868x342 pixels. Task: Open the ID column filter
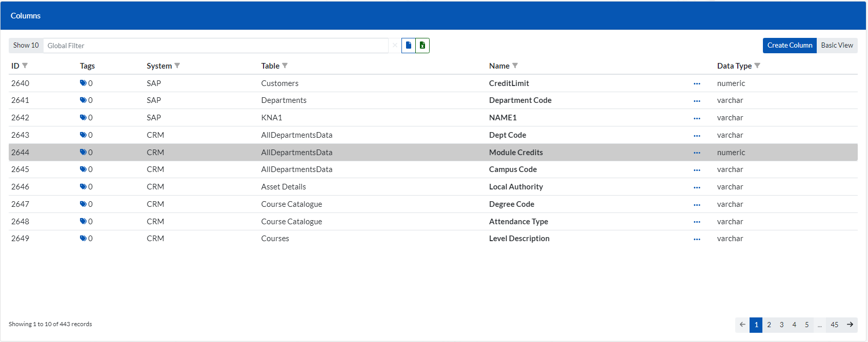pyautogui.click(x=25, y=66)
